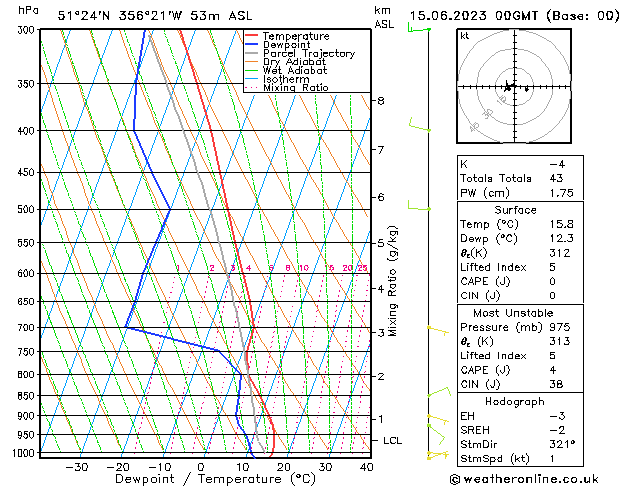Viewport: 629px width, 486px height.
Task: Click the 1000 hPa pressure label
Action: pos(26,453)
